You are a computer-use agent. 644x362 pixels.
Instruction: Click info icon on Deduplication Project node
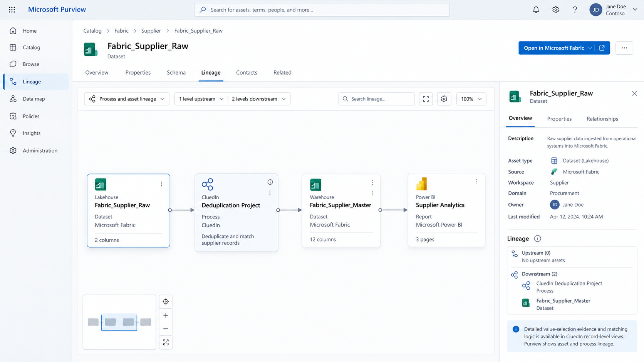270,182
